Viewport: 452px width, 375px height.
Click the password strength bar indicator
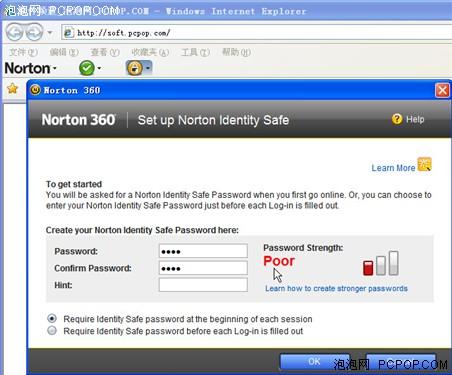click(x=381, y=263)
